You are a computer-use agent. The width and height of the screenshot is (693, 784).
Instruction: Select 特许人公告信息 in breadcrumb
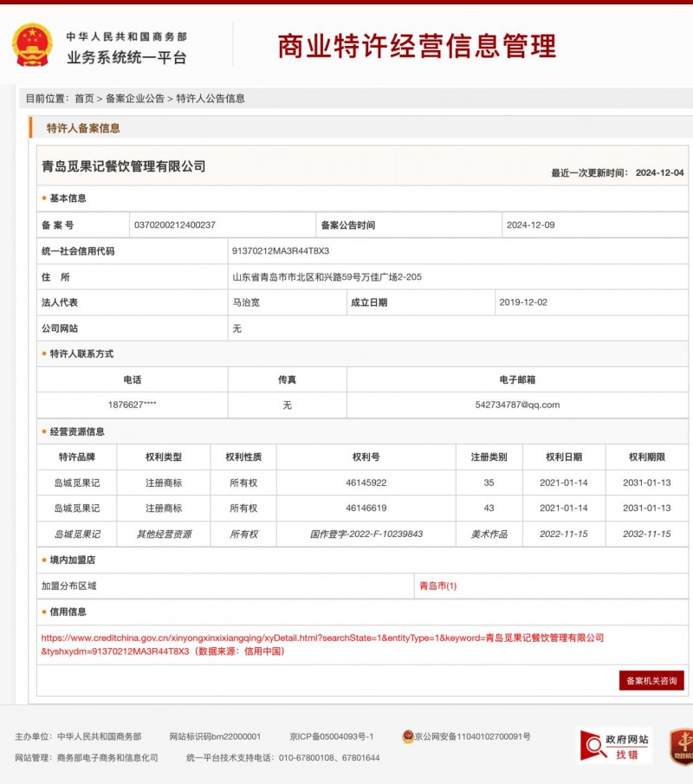point(210,99)
